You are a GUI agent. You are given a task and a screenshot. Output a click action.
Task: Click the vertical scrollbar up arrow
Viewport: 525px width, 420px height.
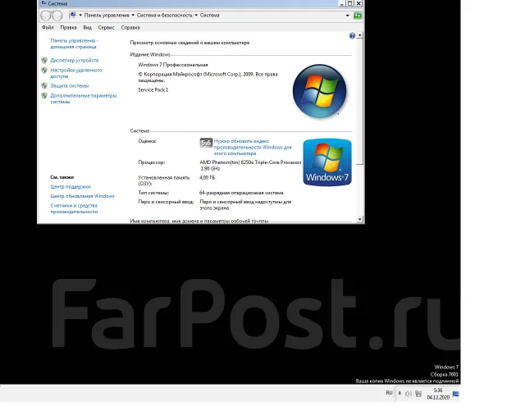(360, 35)
